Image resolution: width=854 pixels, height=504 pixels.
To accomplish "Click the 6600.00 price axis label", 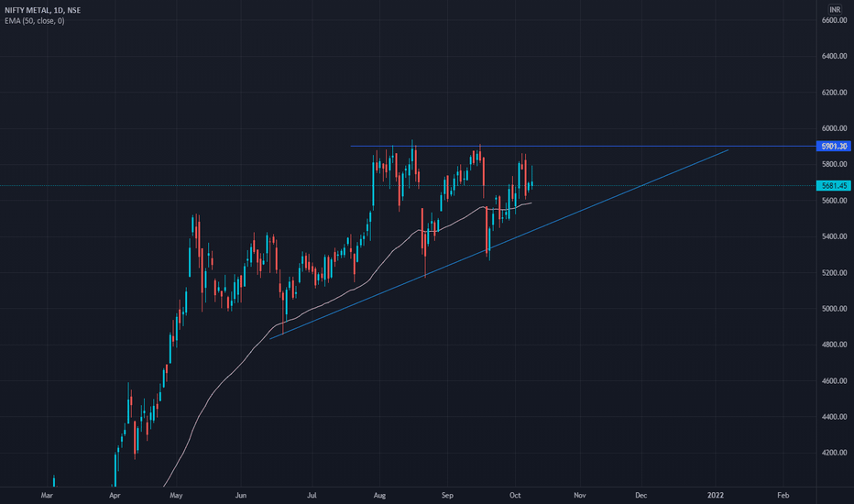I will [x=834, y=20].
